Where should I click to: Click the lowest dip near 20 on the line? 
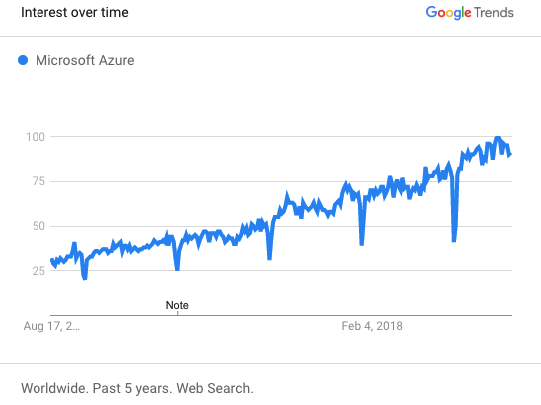85,277
